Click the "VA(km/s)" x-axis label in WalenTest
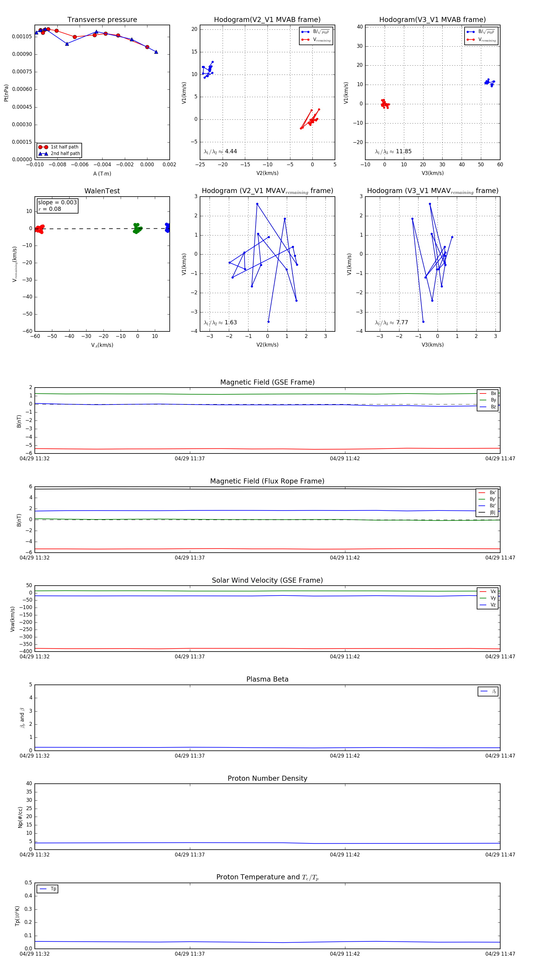This screenshot has height=980, width=535. tap(102, 345)
